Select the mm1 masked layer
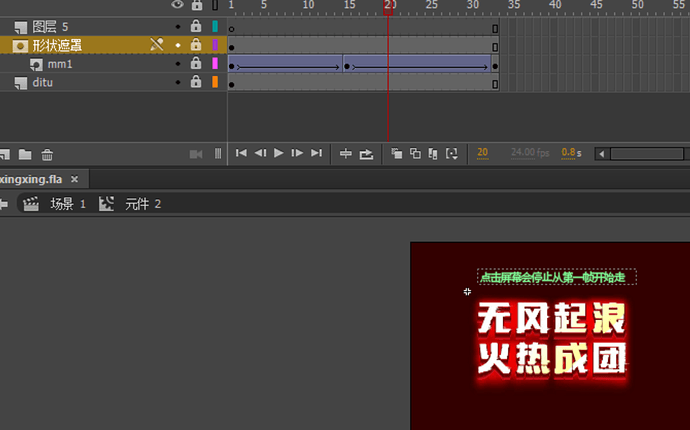Viewport: 690px width, 430px height. click(59, 64)
